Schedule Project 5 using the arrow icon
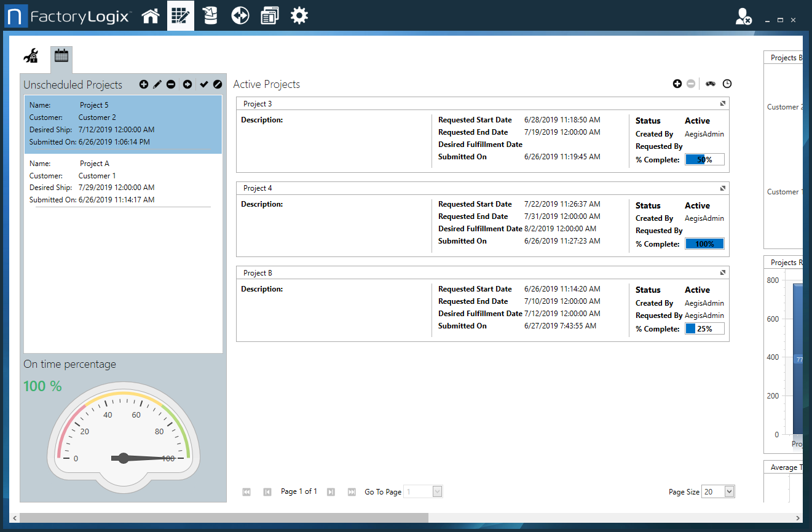 (x=187, y=84)
